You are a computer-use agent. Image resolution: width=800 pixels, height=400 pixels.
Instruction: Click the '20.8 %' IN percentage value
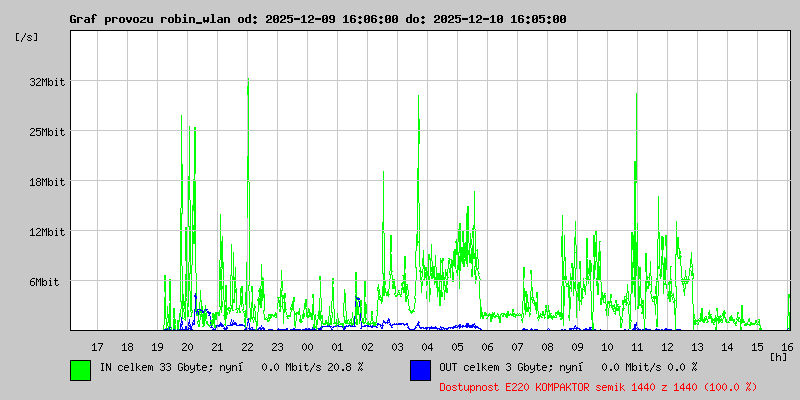click(346, 367)
